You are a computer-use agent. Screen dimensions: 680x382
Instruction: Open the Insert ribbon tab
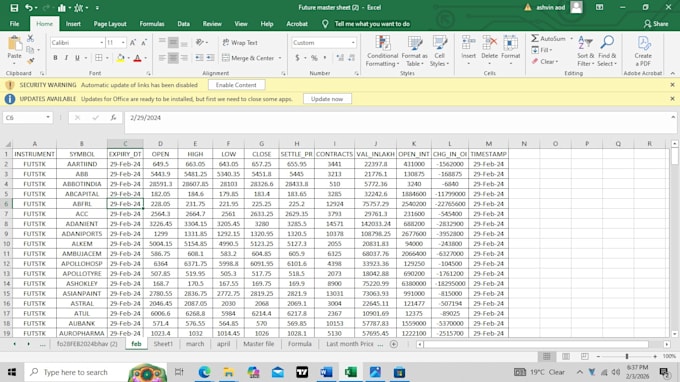[x=73, y=24]
